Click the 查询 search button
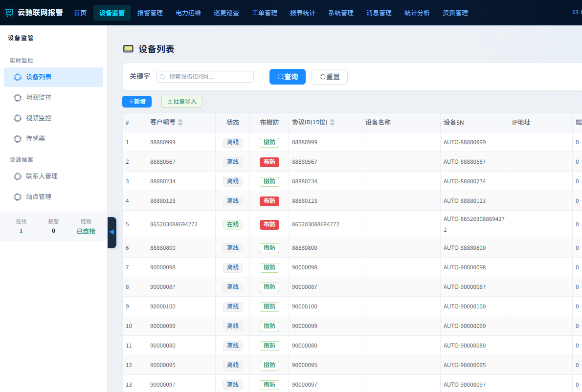The width and height of the screenshot is (582, 392). pyautogui.click(x=288, y=77)
